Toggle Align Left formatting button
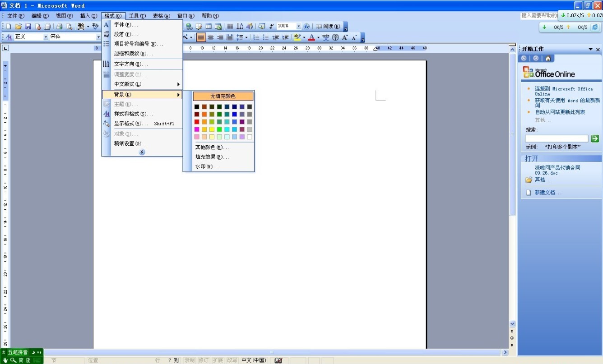The width and height of the screenshot is (603, 364). pos(201,37)
